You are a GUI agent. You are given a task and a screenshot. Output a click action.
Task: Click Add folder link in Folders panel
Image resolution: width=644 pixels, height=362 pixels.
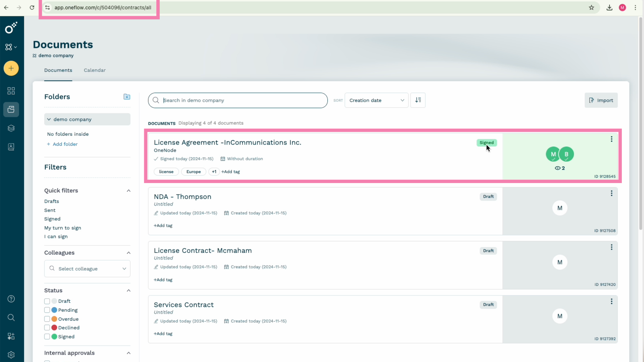62,144
